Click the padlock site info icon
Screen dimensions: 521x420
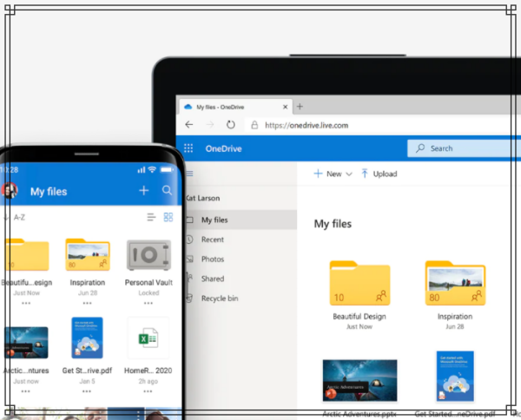254,125
